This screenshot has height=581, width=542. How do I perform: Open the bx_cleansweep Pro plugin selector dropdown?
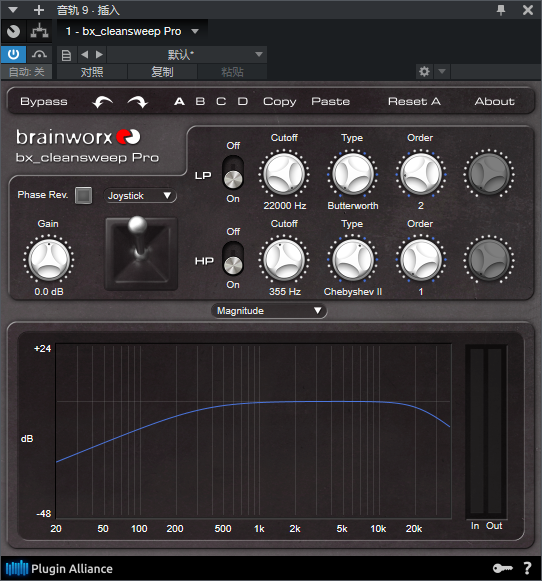click(x=132, y=31)
